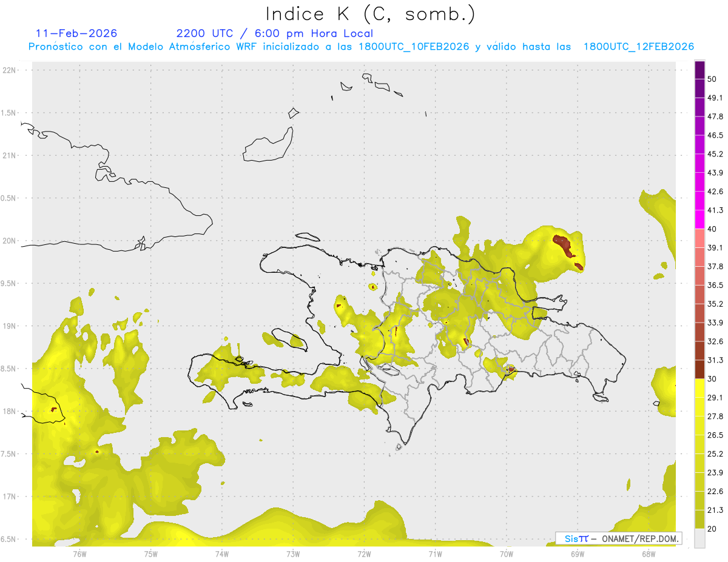
Task: Click legend value "22.6"
Action: click(x=715, y=492)
